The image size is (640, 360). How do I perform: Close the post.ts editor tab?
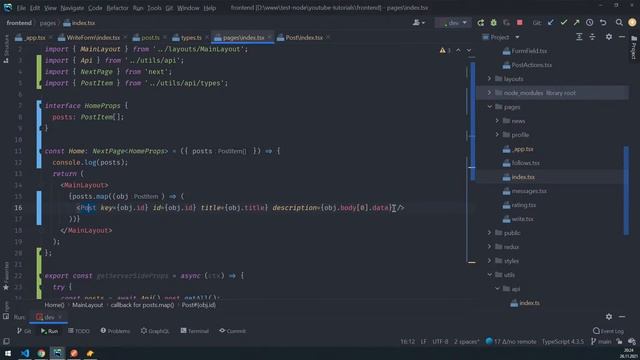click(165, 38)
